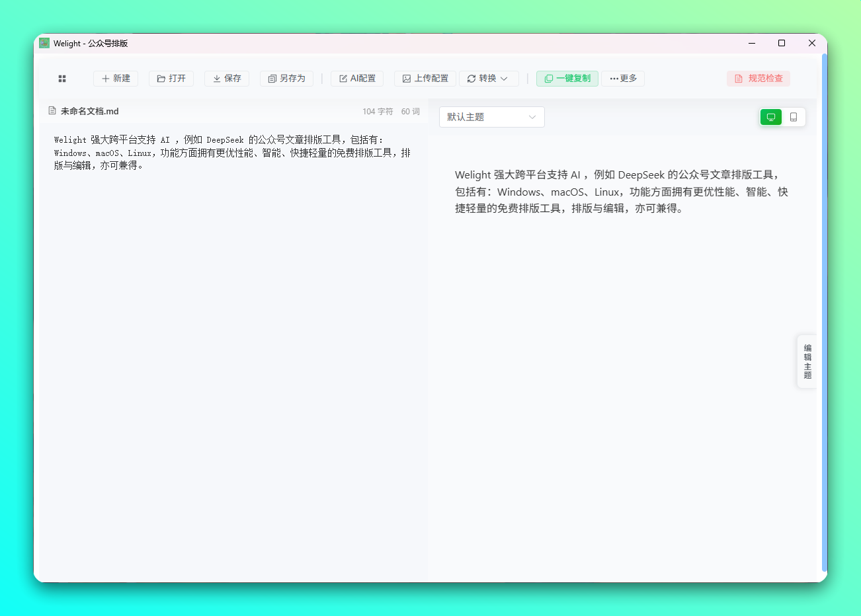Switch preview to mobile phone view
Image resolution: width=861 pixels, height=616 pixels.
[x=794, y=117]
